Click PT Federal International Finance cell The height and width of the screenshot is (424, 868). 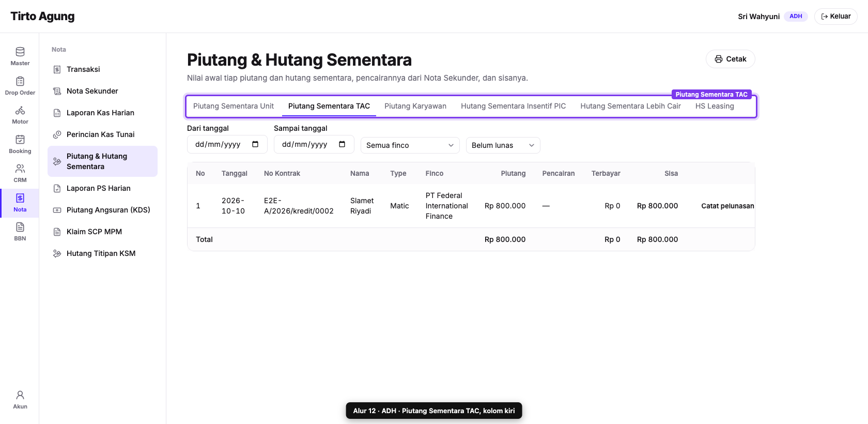point(447,206)
